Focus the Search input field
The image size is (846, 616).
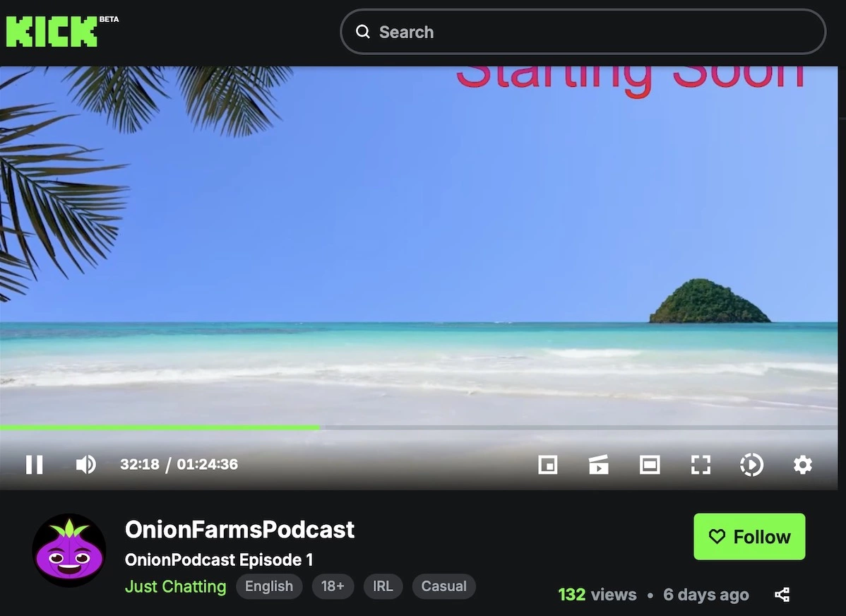coord(583,32)
